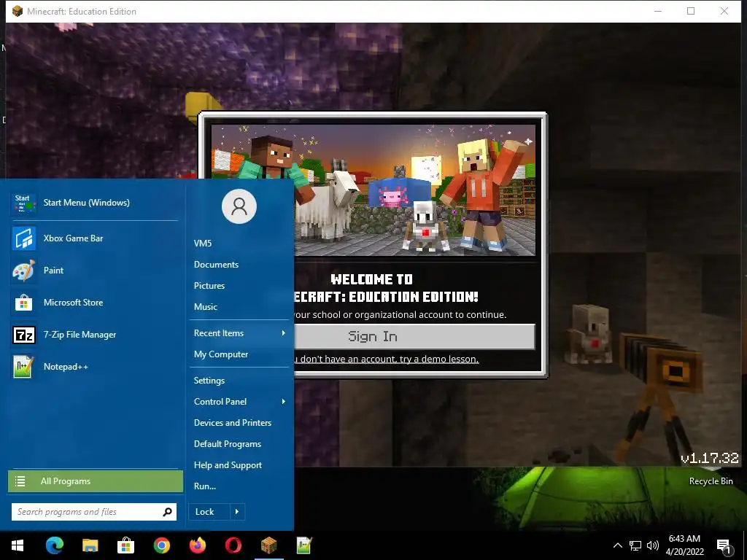
Task: Open Pictures from the start menu
Action: tap(209, 286)
